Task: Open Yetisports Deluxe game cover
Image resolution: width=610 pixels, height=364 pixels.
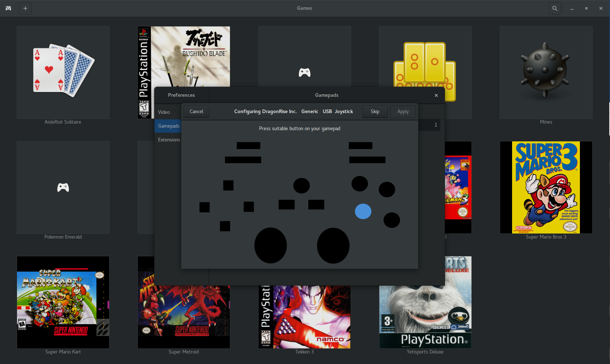Action: pyautogui.click(x=425, y=317)
